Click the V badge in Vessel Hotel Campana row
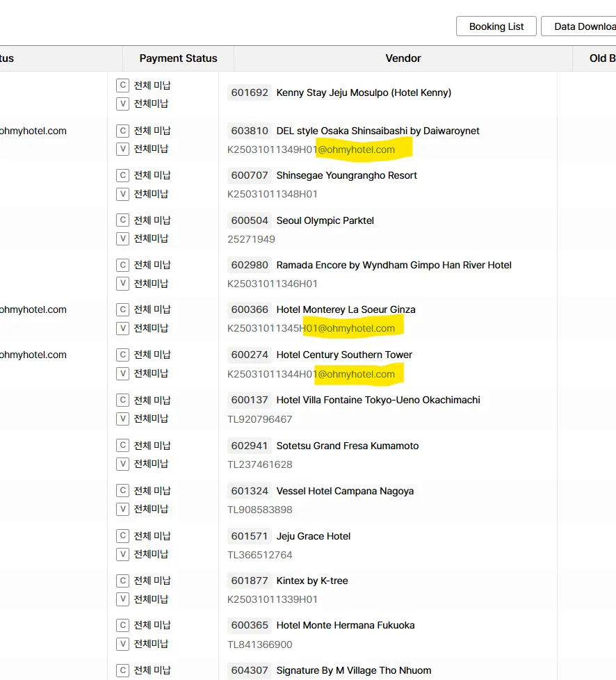Image resolution: width=616 pixels, height=680 pixels. pos(123,509)
